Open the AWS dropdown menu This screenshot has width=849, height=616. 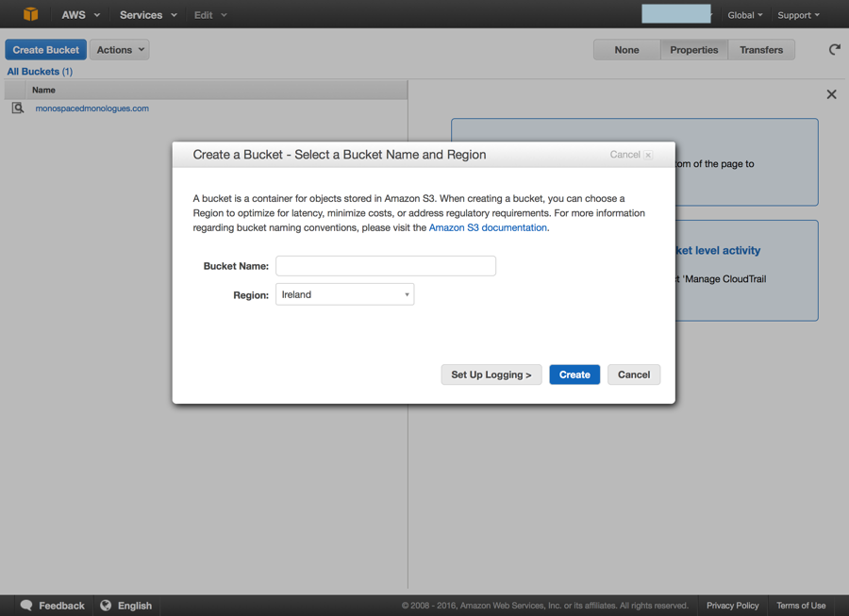point(80,15)
